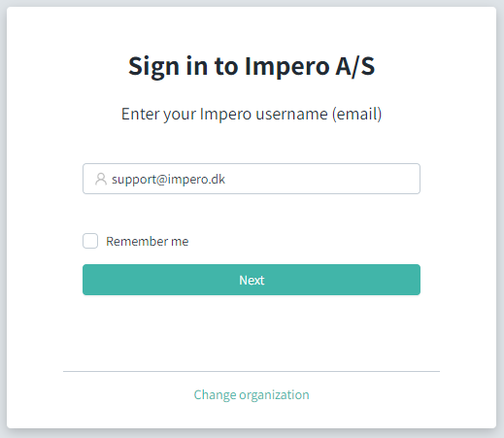Viewport: 504px width, 438px height.
Task: Click the 'Enter your Impero username (email)' text
Action: (252, 114)
